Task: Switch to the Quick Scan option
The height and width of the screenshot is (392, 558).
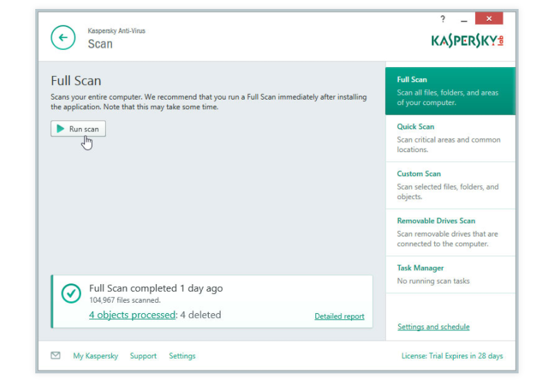Action: point(450,138)
